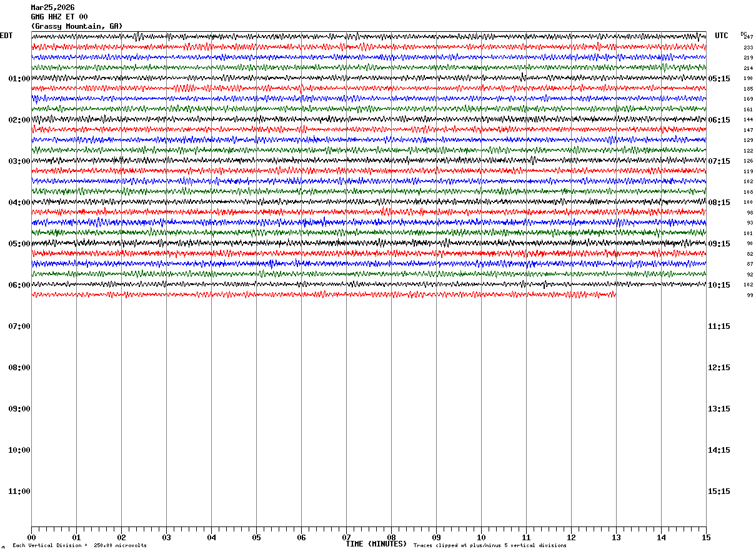The height and width of the screenshot is (554, 756).
Task: Click the 09:15 UTC time label
Action: tap(720, 244)
